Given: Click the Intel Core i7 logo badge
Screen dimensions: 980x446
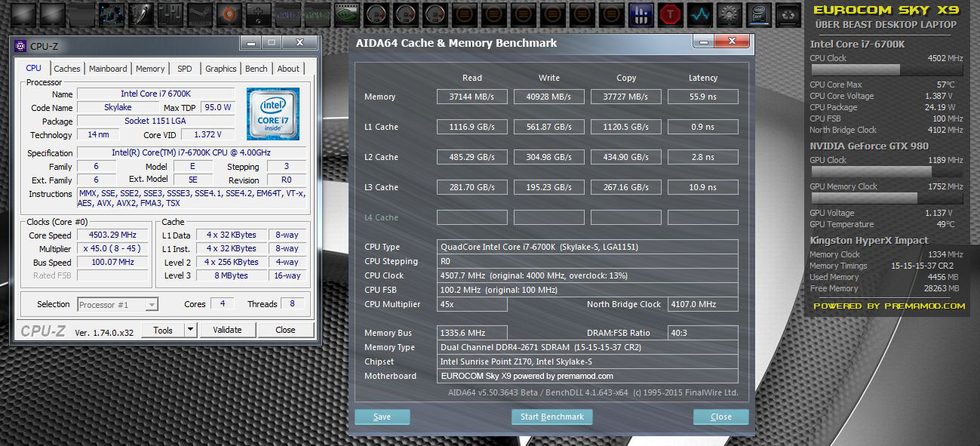Looking at the screenshot, I should click(x=273, y=113).
